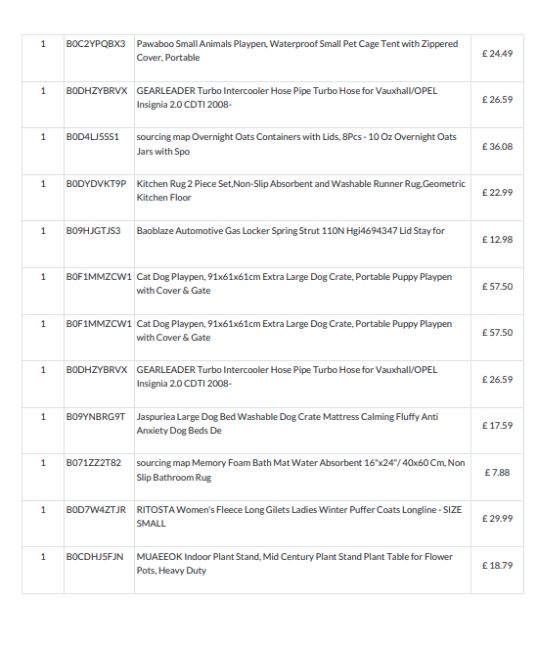
Task: Click the B09HJGTJS3 code
Action: [93, 231]
